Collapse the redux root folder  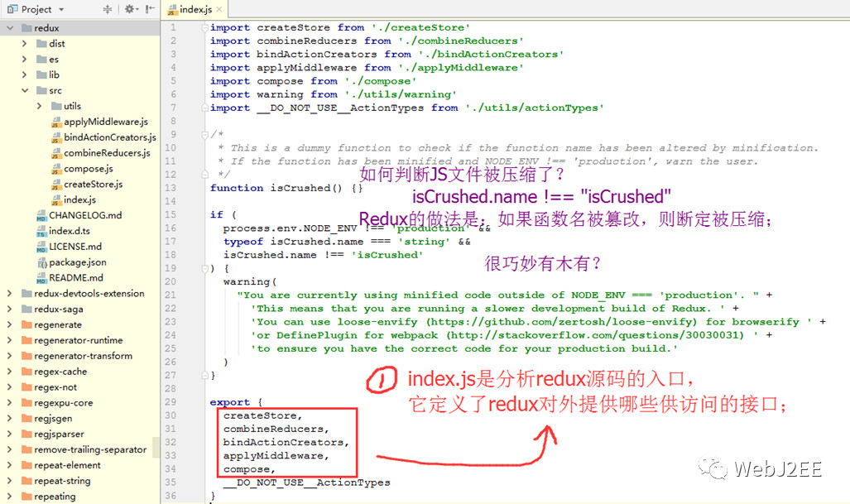click(x=10, y=27)
